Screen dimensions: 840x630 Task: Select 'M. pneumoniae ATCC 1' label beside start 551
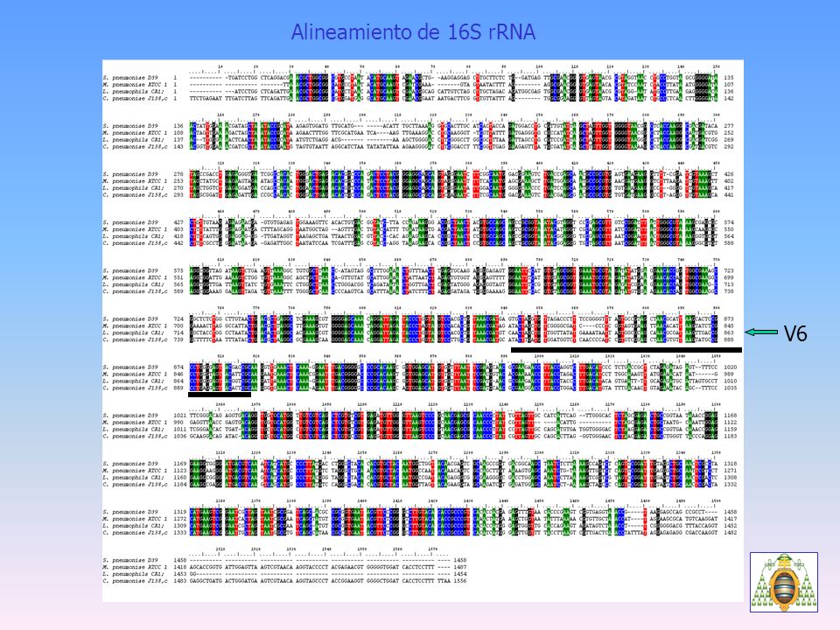(135, 277)
